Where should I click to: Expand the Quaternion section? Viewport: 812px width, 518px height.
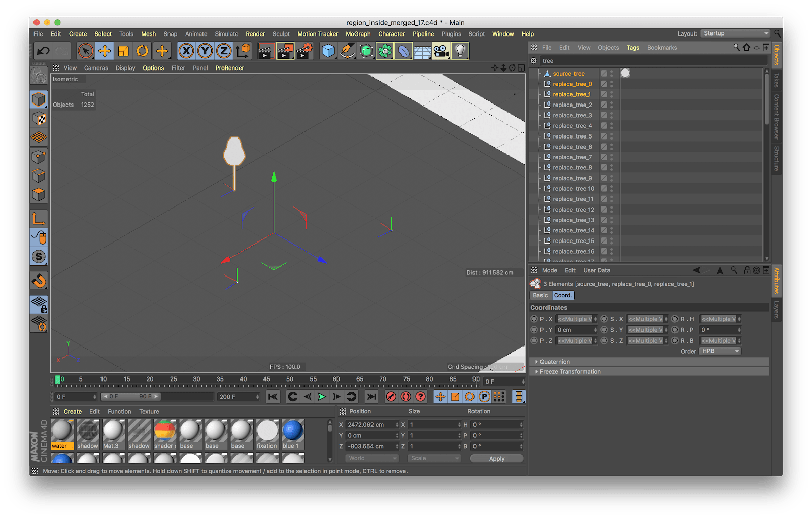coord(555,362)
